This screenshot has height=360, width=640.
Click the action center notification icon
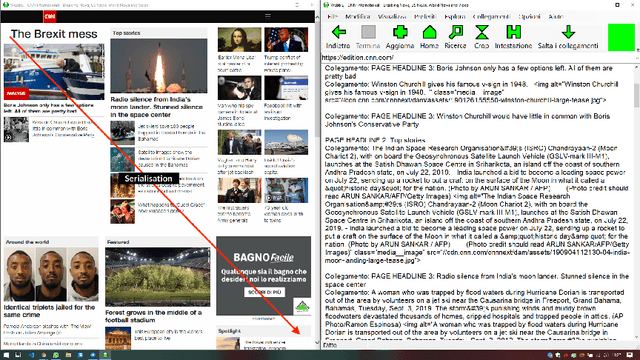click(630, 355)
